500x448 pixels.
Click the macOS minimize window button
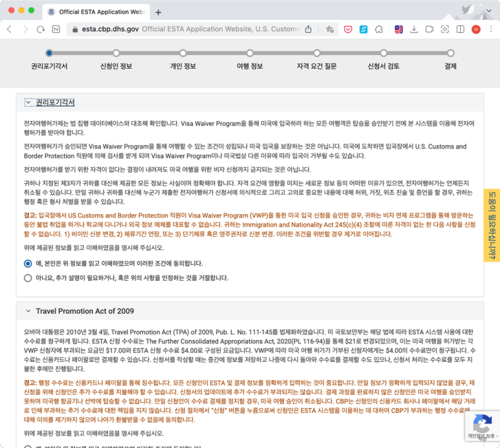[21, 10]
